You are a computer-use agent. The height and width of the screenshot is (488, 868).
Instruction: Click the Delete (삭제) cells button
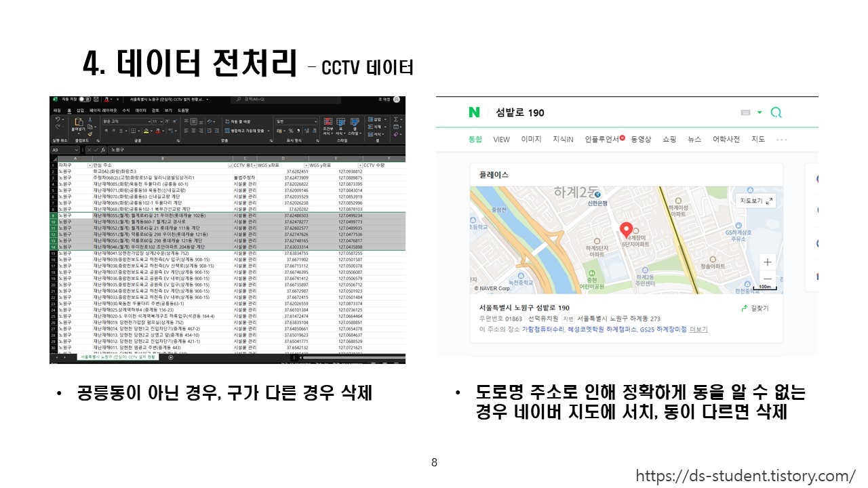376,127
